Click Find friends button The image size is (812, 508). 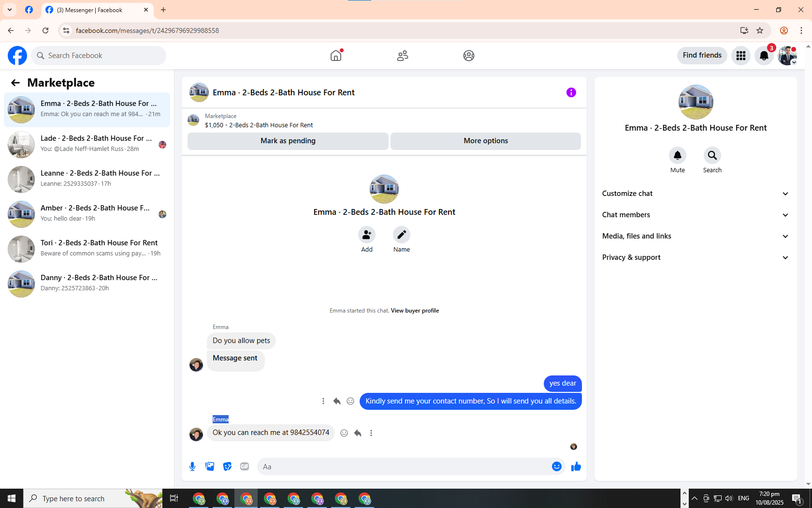[x=702, y=56]
